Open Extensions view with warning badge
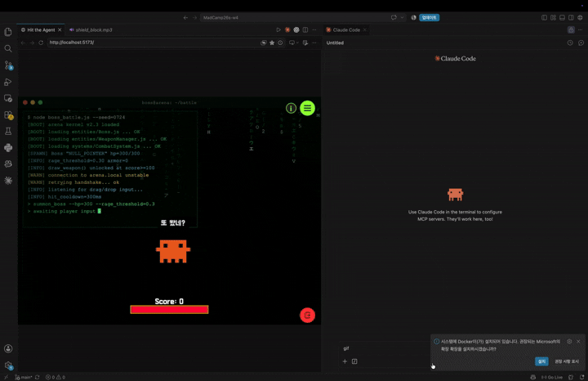 tap(8, 114)
